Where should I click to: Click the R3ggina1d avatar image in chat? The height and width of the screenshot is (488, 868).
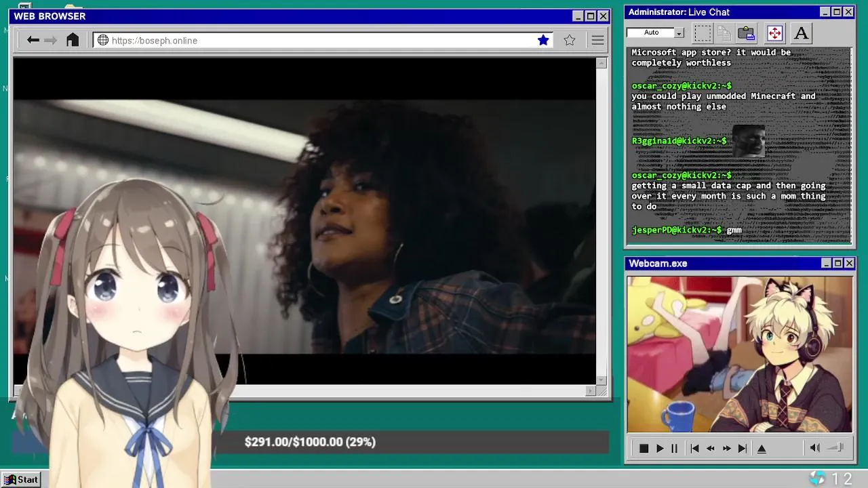point(748,141)
